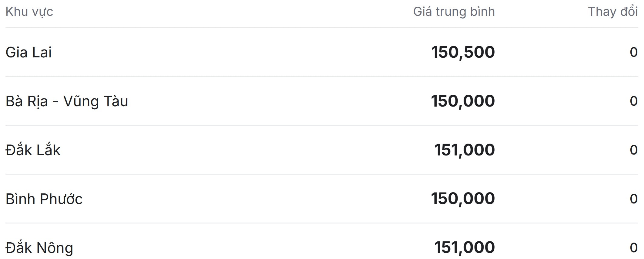Screen dimensions: 644x259
Task: Click Bà Rịa - Vũng Tàu's change value
Action: [x=633, y=101]
